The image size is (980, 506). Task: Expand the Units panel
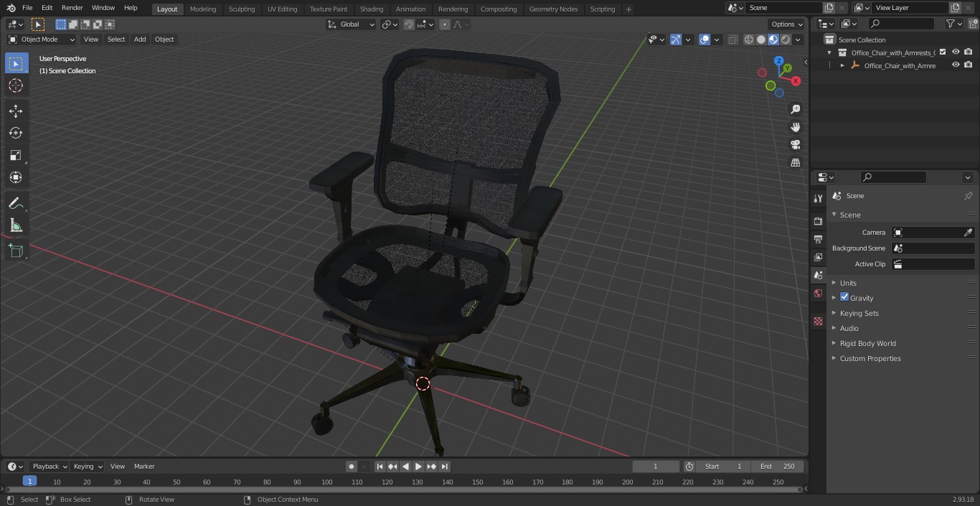[x=848, y=283]
